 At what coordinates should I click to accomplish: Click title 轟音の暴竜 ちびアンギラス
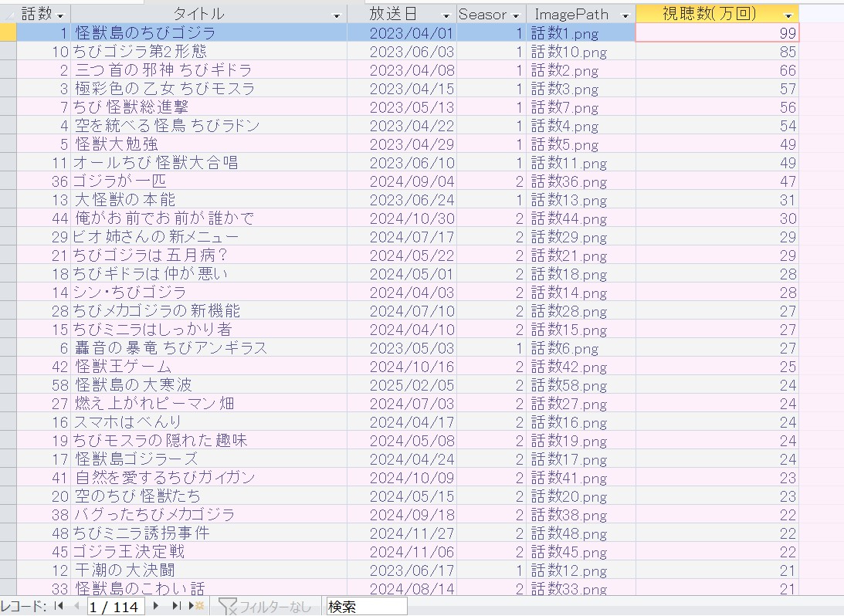[208, 348]
